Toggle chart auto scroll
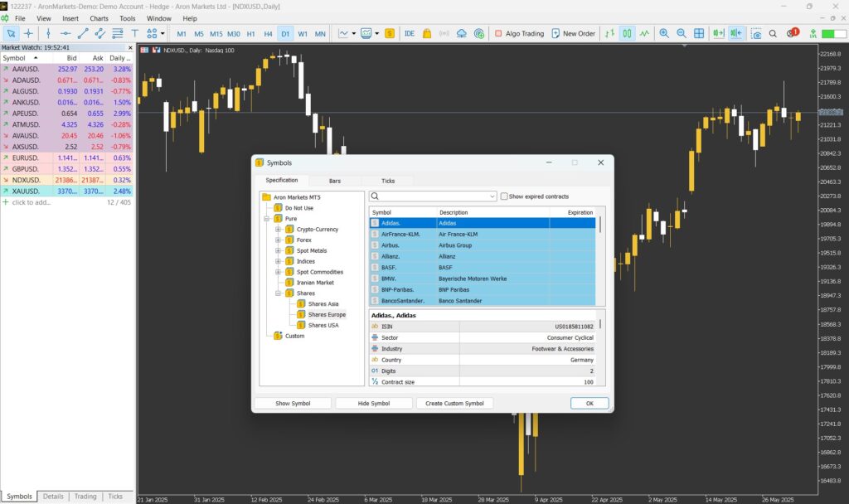The image size is (849, 504). 719,33
